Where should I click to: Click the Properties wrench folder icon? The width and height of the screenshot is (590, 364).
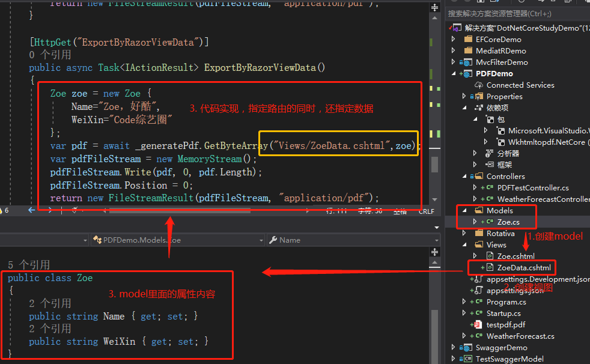tap(479, 96)
